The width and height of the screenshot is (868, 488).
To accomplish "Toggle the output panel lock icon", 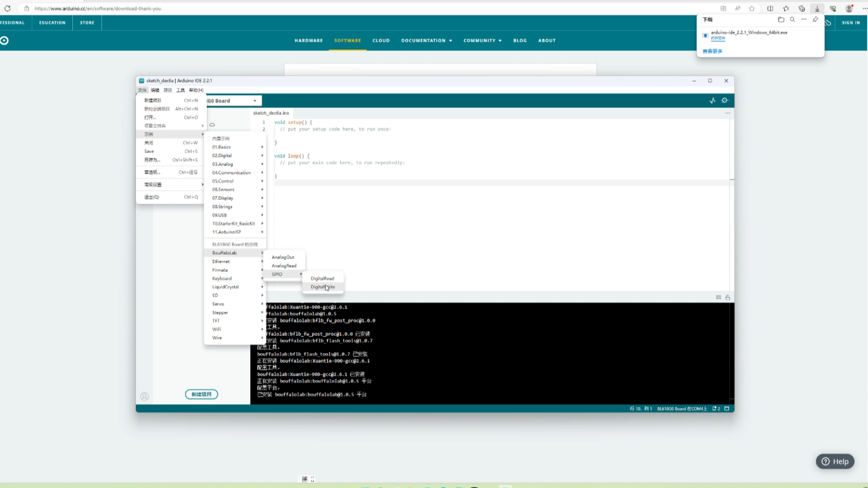I will (727, 297).
